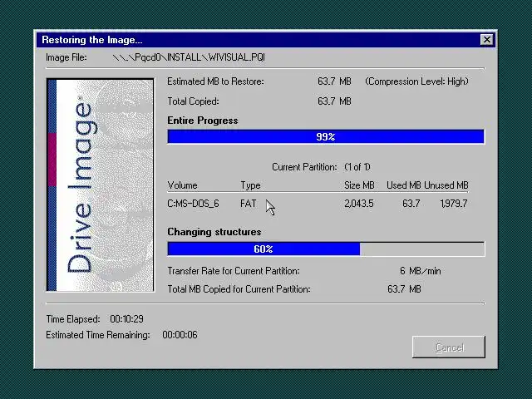Click the 00:10:29 elapsed time value
The height and width of the screenshot is (399, 532).
[126, 319]
